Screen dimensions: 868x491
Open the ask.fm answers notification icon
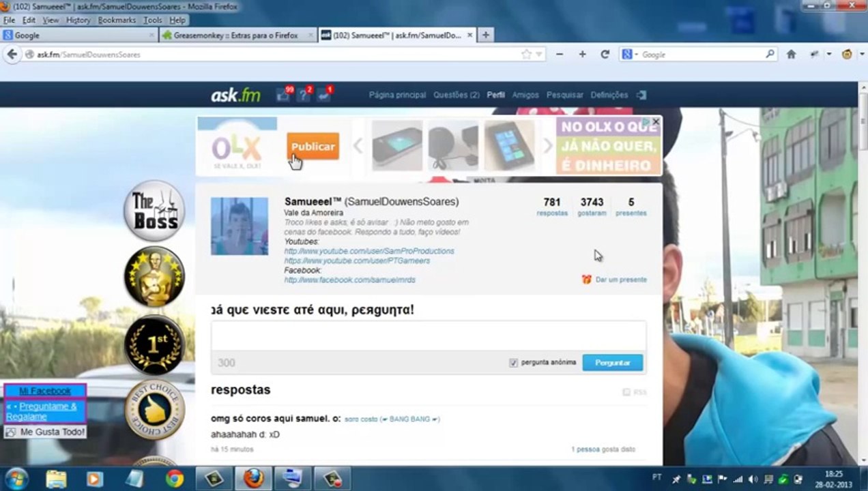pos(324,95)
